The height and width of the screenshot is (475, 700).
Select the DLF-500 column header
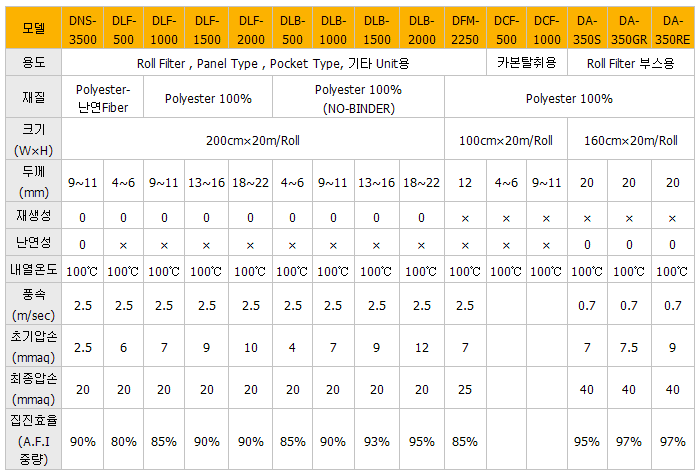pyautogui.click(x=124, y=28)
